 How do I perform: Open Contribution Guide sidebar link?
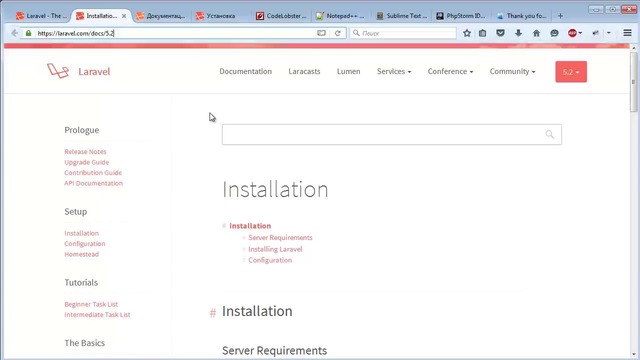tap(93, 173)
